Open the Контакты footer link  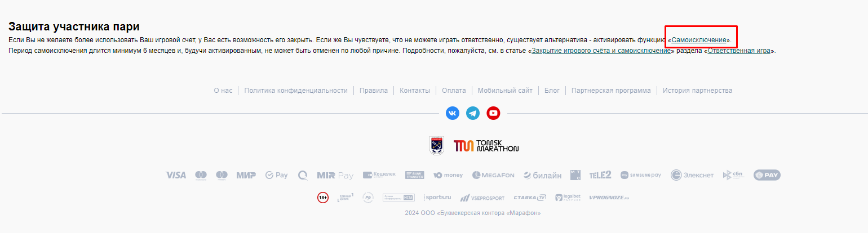[415, 91]
